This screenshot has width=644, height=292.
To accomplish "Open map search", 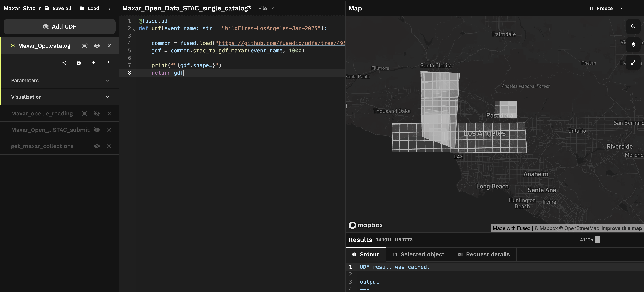I will [633, 26].
